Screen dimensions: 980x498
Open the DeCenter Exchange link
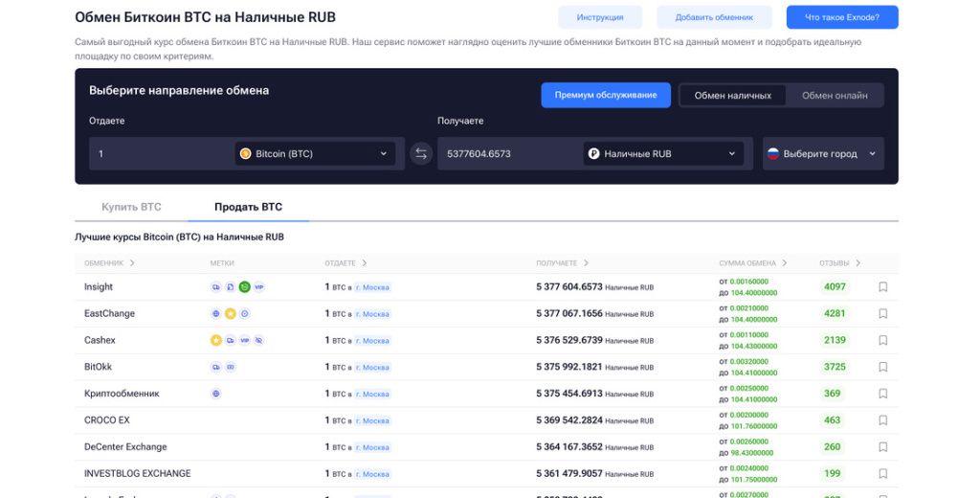coord(125,447)
